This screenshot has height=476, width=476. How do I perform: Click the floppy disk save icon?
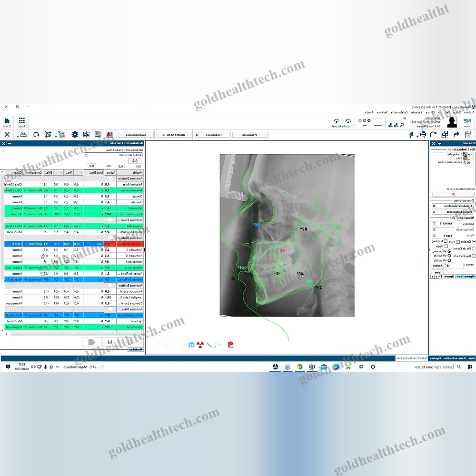click(x=468, y=135)
